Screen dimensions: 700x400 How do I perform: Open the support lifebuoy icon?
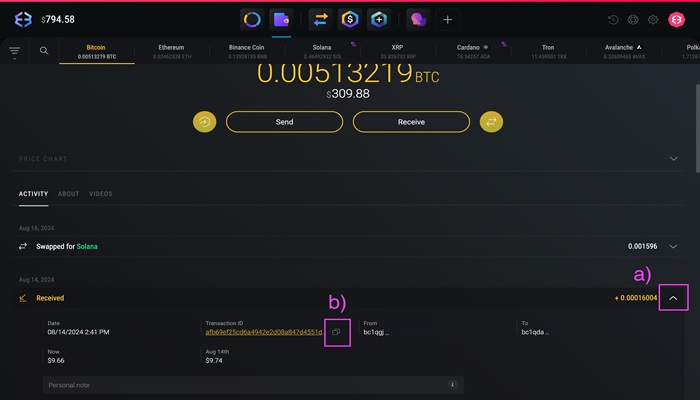[x=633, y=19]
